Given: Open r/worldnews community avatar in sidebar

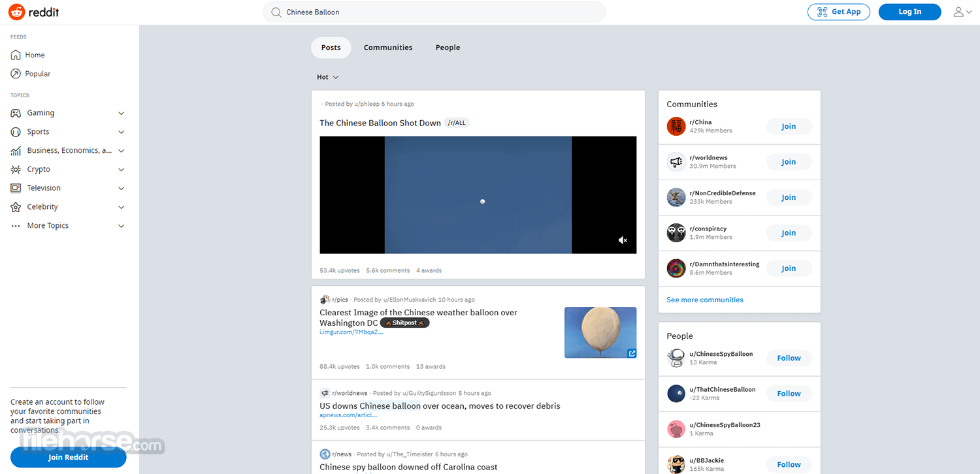Looking at the screenshot, I should [x=676, y=162].
